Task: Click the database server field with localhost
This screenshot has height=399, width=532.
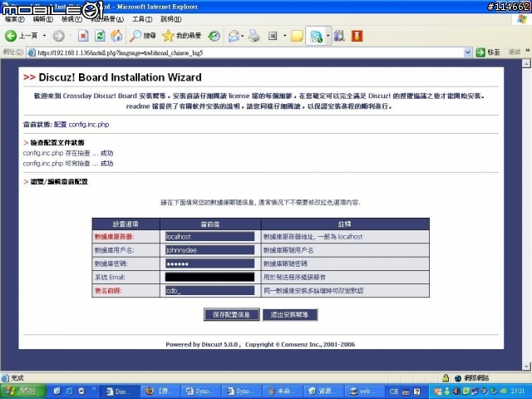Action: pyautogui.click(x=209, y=236)
